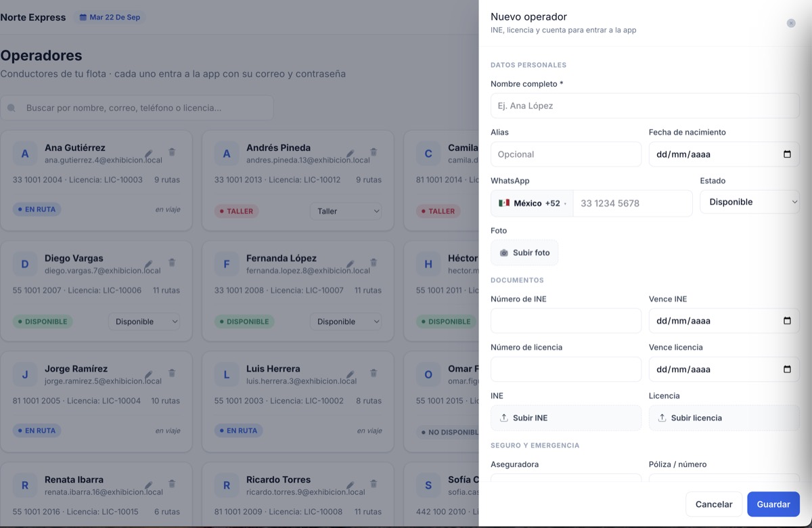This screenshot has height=528, width=812.
Task: Click the DISPONIBLE badge on Diego Vargas
Action: click(x=43, y=322)
